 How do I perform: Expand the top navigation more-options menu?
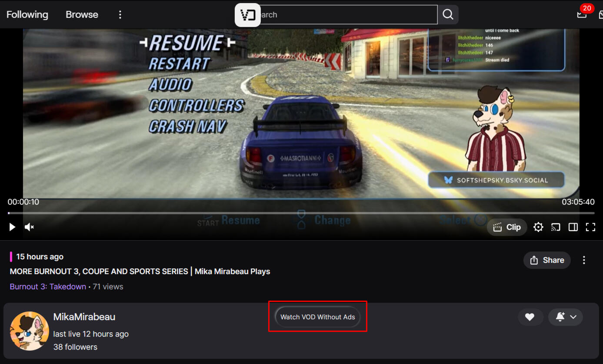point(120,15)
